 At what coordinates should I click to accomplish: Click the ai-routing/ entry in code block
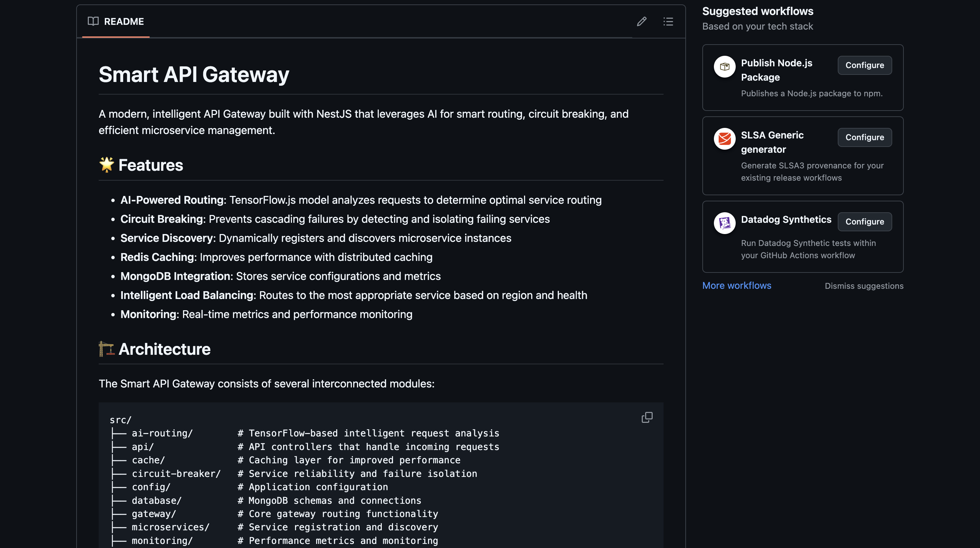point(162,433)
